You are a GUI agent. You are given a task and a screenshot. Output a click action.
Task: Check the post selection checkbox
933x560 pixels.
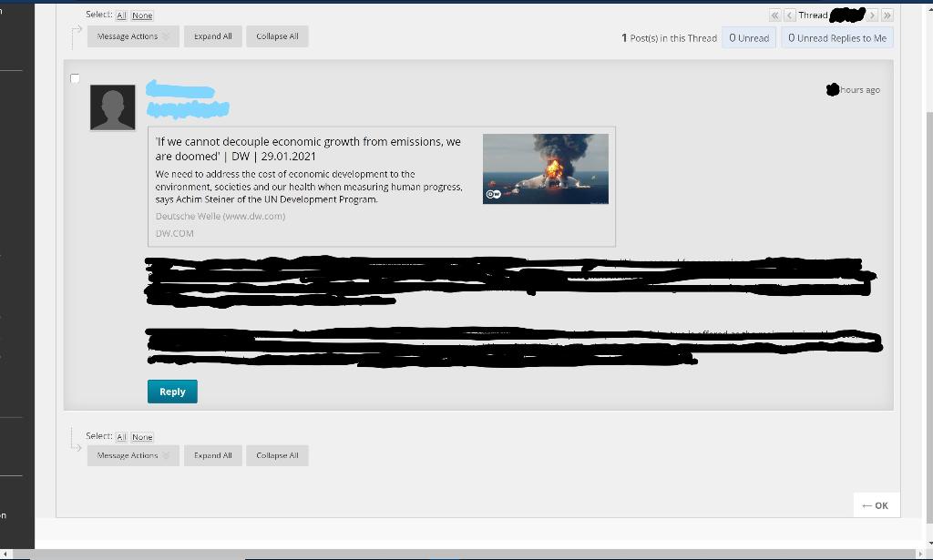tap(75, 78)
